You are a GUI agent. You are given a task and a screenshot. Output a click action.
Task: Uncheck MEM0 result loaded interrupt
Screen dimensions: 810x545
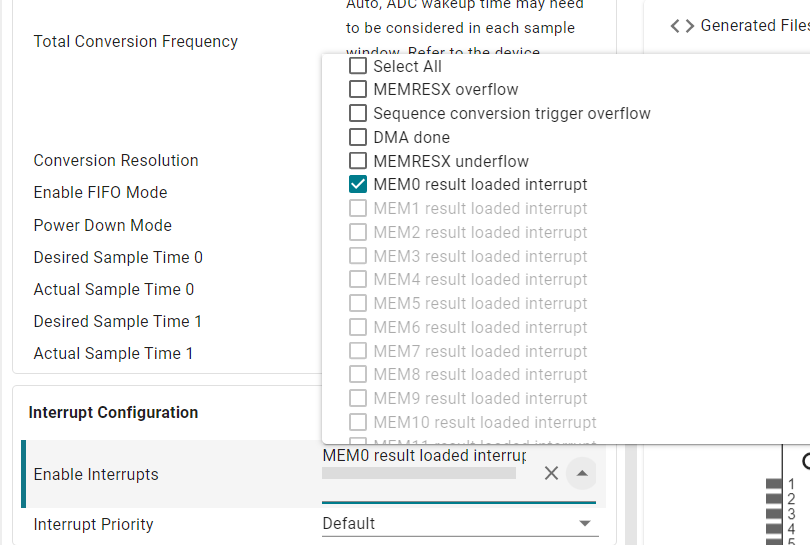358,184
